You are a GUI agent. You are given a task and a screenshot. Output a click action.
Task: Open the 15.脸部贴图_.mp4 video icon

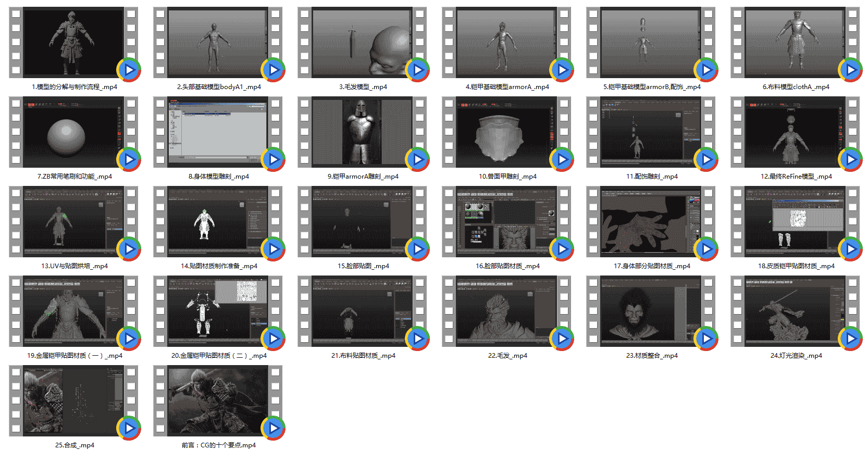(362, 221)
